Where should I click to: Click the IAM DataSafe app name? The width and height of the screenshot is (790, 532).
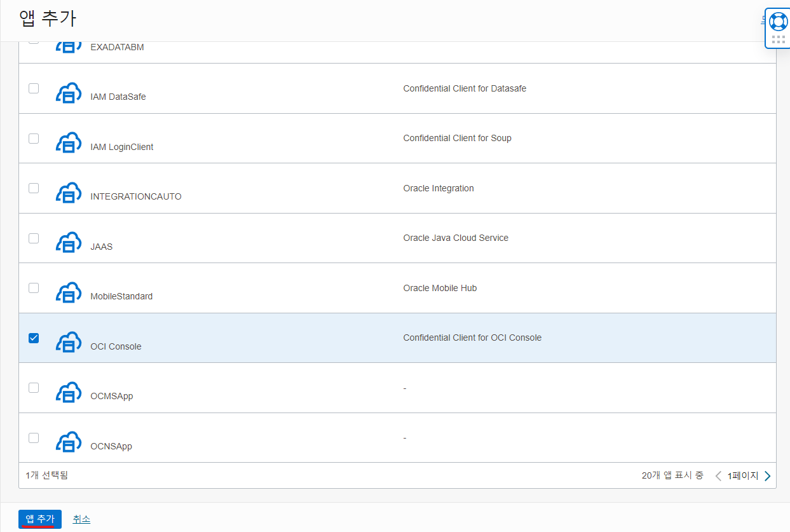pyautogui.click(x=118, y=97)
